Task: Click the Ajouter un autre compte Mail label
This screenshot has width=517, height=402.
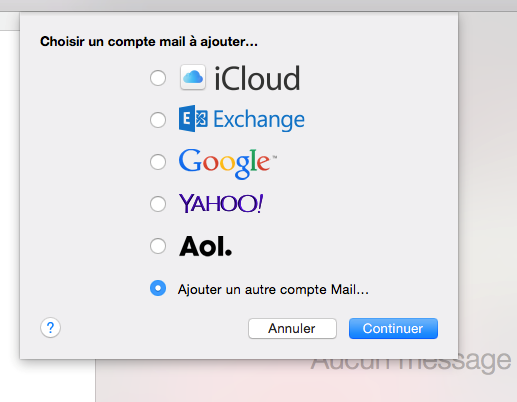Action: [273, 289]
